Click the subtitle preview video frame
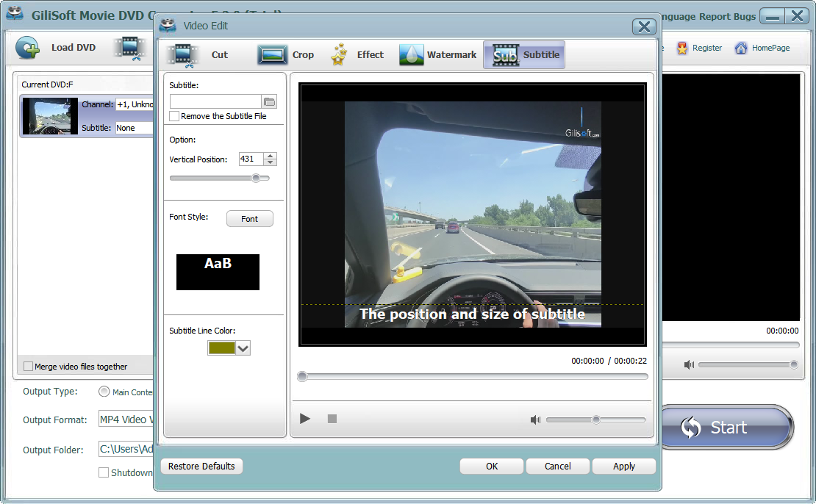 pos(473,215)
